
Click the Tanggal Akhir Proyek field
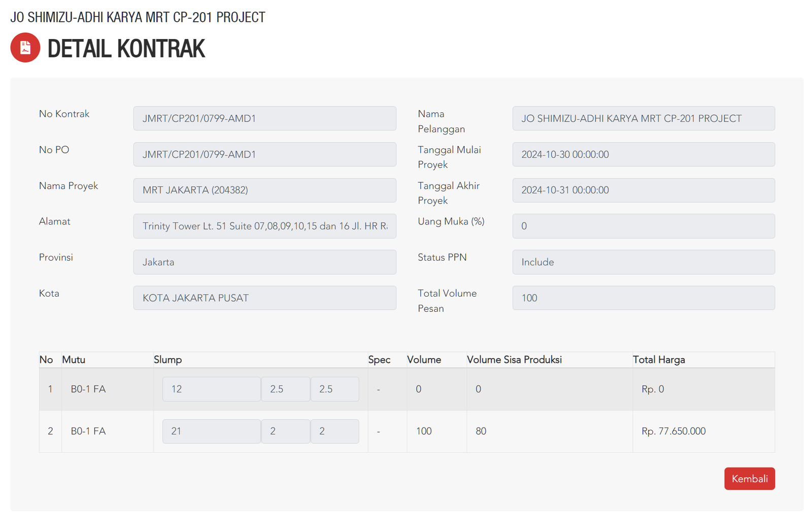click(x=643, y=190)
